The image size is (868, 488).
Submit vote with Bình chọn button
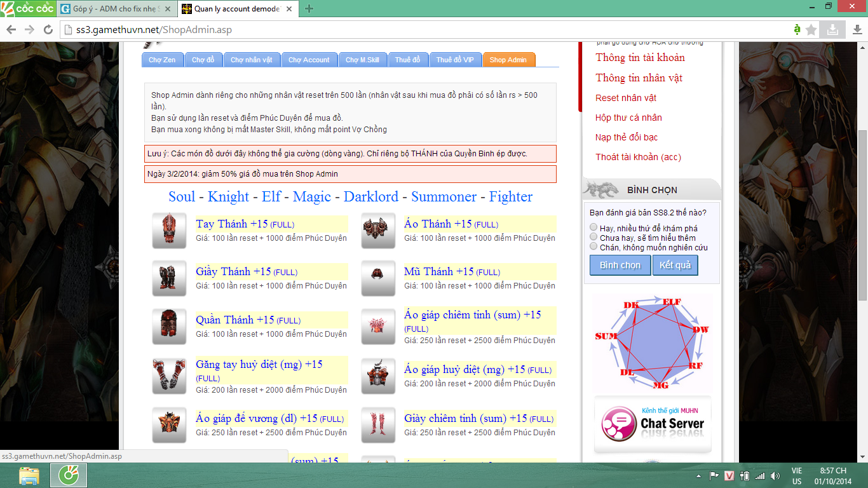pyautogui.click(x=620, y=265)
